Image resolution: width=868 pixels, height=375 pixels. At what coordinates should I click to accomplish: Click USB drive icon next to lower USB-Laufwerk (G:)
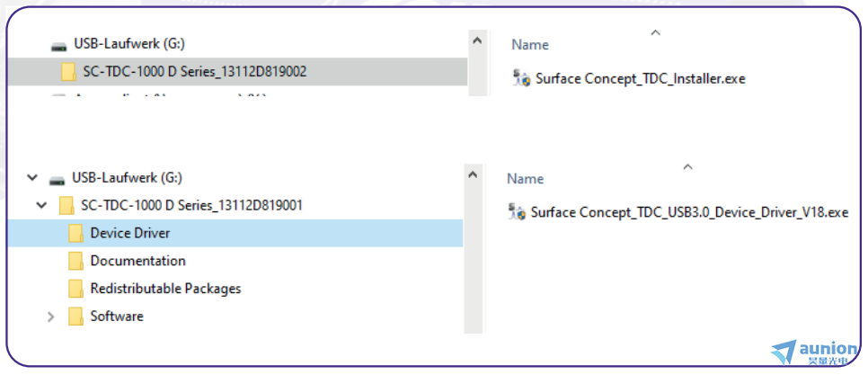click(x=57, y=179)
